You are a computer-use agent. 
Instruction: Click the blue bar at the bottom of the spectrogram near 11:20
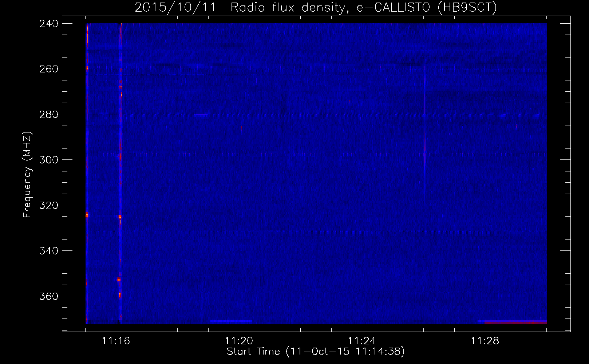click(x=230, y=321)
